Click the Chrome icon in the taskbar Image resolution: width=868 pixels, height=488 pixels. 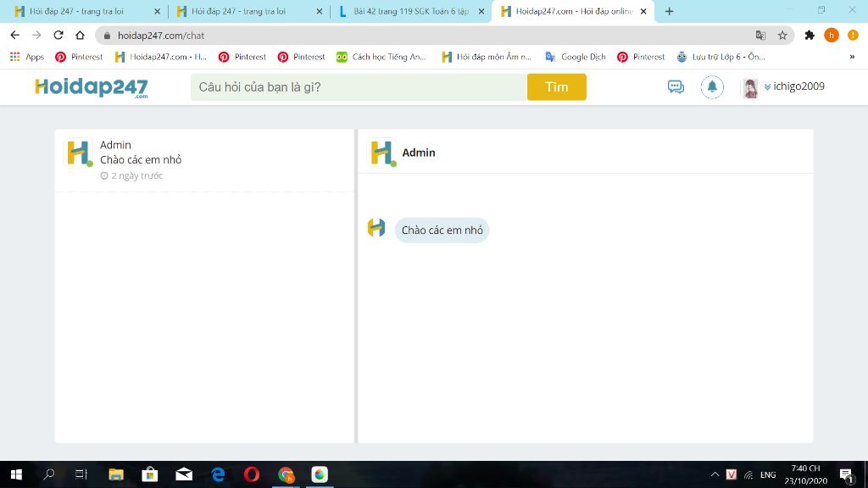(286, 474)
